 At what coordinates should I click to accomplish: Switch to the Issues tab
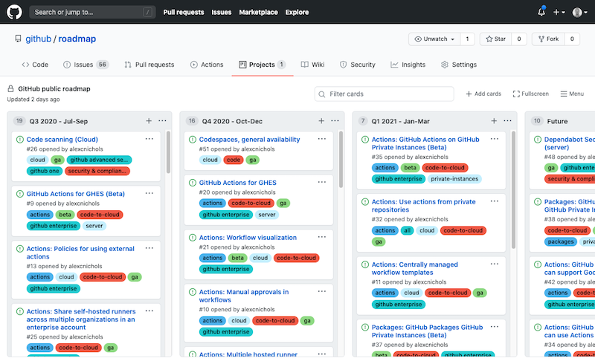pyautogui.click(x=86, y=65)
